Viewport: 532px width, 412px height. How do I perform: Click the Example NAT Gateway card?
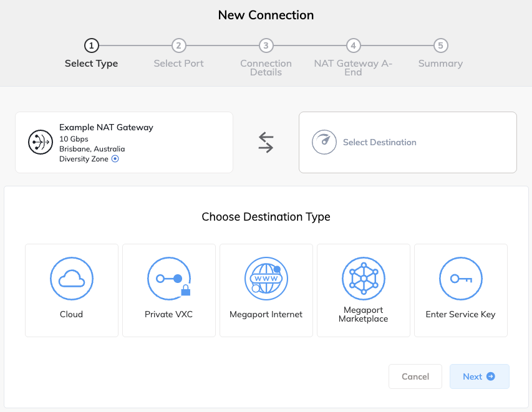pos(124,142)
